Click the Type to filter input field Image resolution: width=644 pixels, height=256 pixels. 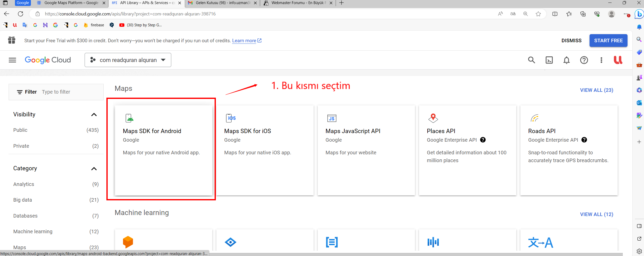pos(56,92)
